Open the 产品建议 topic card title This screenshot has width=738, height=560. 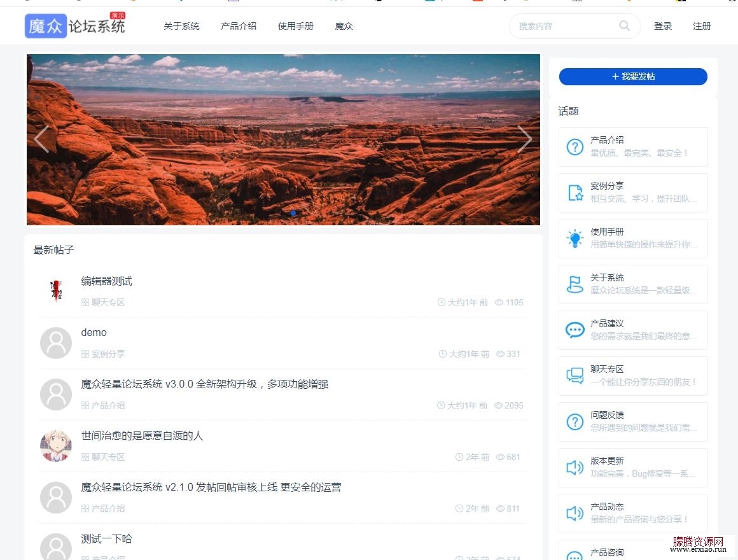[x=607, y=323]
